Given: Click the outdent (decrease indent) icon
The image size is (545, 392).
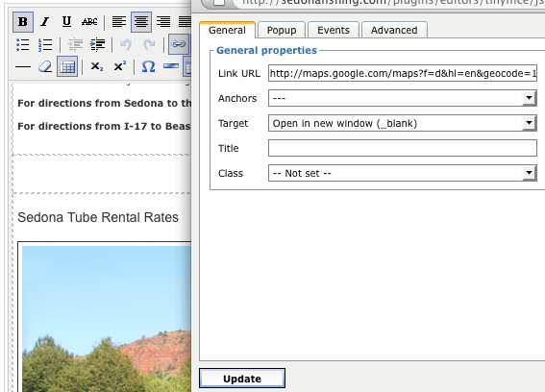Looking at the screenshot, I should (75, 44).
